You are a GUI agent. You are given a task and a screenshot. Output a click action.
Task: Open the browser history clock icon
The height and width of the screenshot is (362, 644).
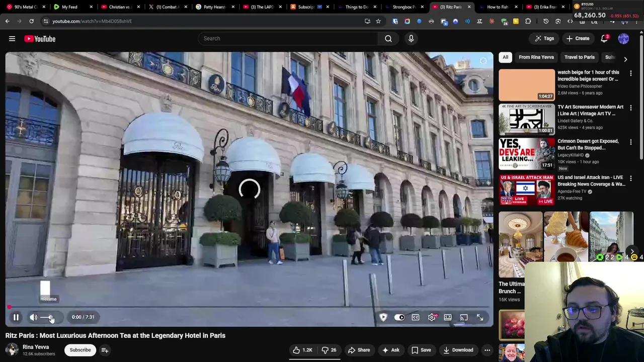(546, 21)
